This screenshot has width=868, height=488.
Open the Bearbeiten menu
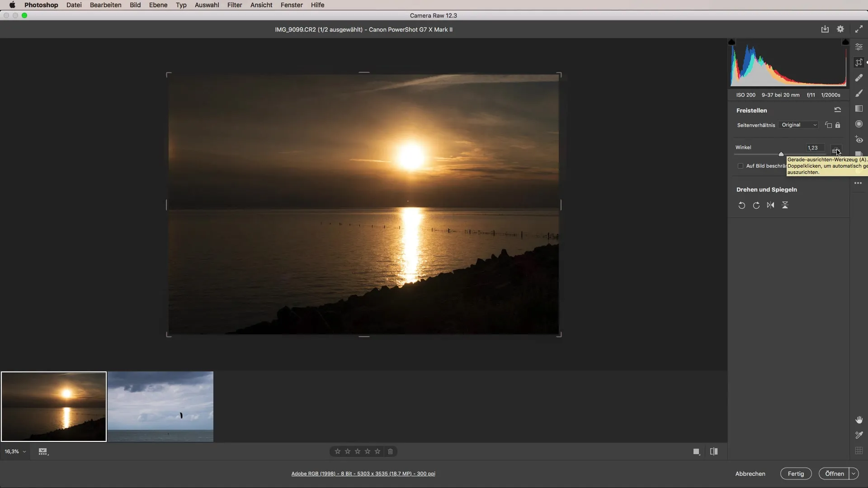pyautogui.click(x=105, y=5)
